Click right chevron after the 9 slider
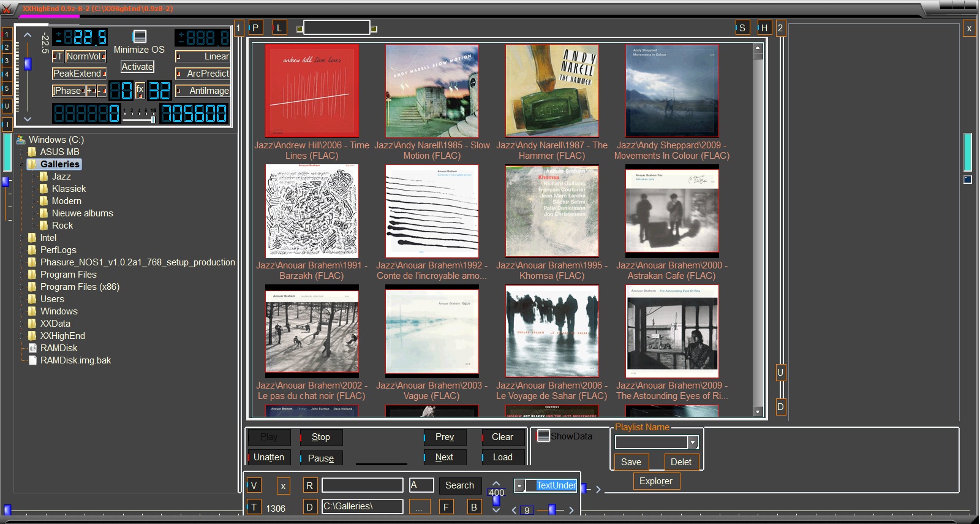 coord(571,510)
